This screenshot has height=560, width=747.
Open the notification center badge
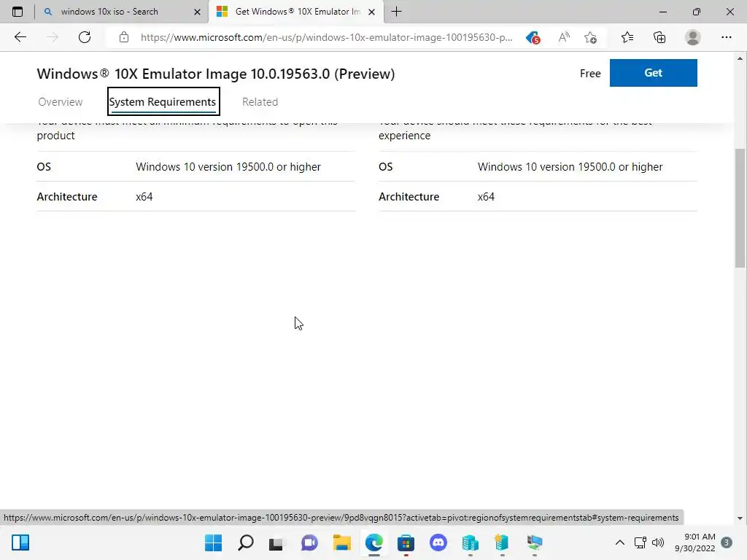pos(727,542)
